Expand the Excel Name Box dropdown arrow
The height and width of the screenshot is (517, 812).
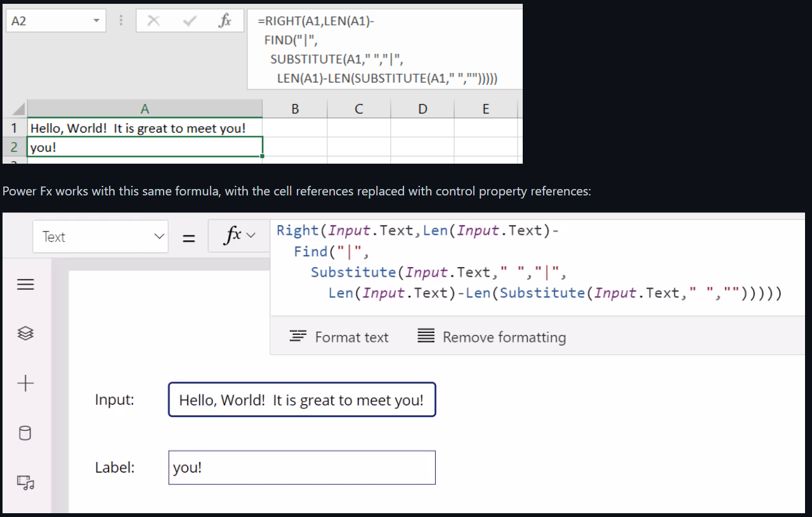point(96,21)
